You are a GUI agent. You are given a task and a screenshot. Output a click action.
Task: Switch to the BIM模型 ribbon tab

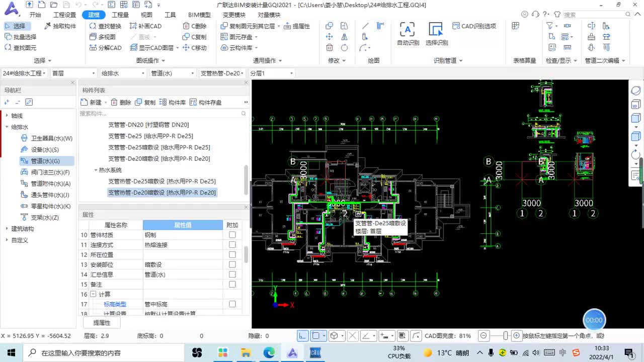(x=199, y=15)
